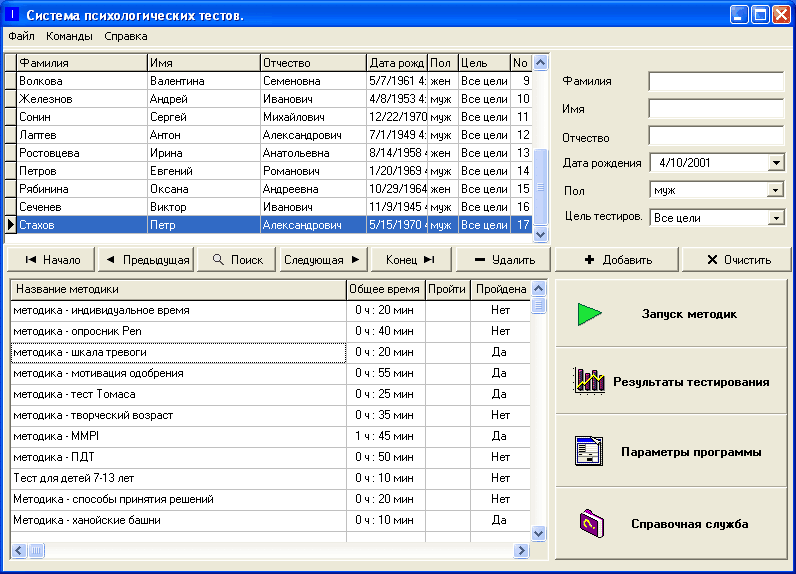Add a new person with Добавить
Viewport: 796px width, 574px height.
pos(617,260)
